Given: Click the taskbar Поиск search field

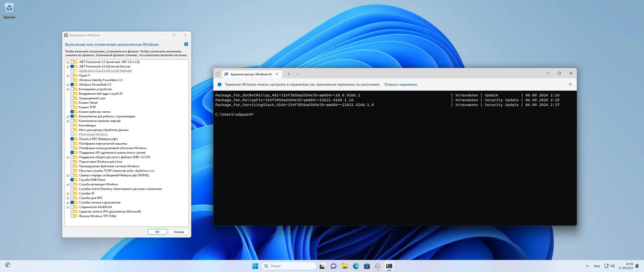Looking at the screenshot, I should click(x=289, y=266).
